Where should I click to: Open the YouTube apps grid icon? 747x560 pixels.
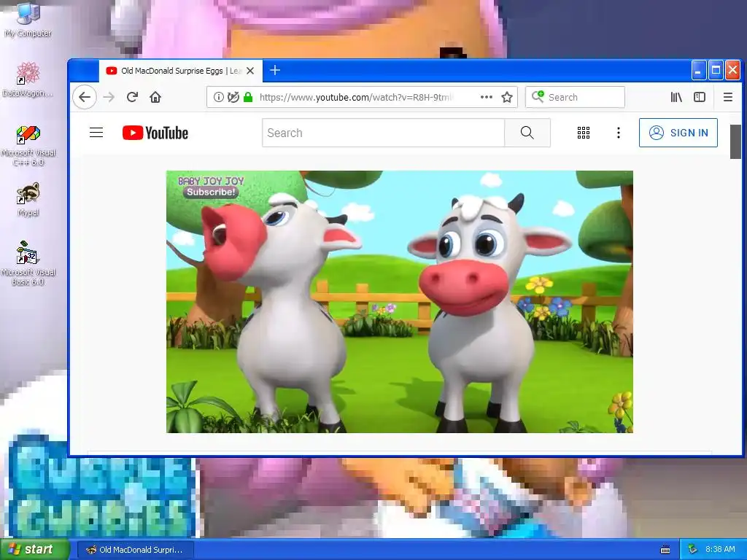pos(584,133)
